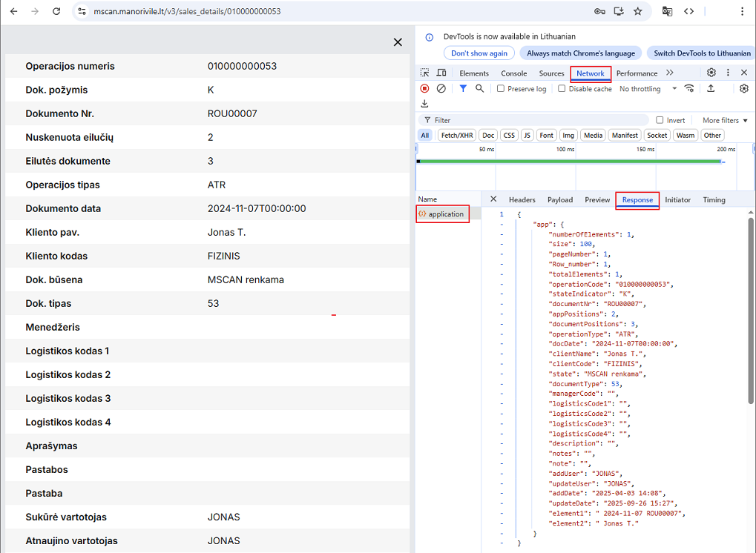Viewport: 756px width, 553px height.
Task: Tick the Invert filter checkbox
Action: click(x=660, y=120)
